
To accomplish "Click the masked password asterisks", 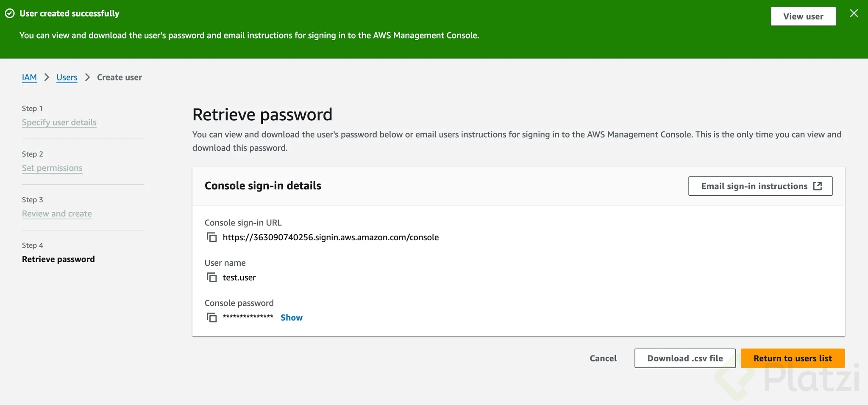I will (248, 317).
